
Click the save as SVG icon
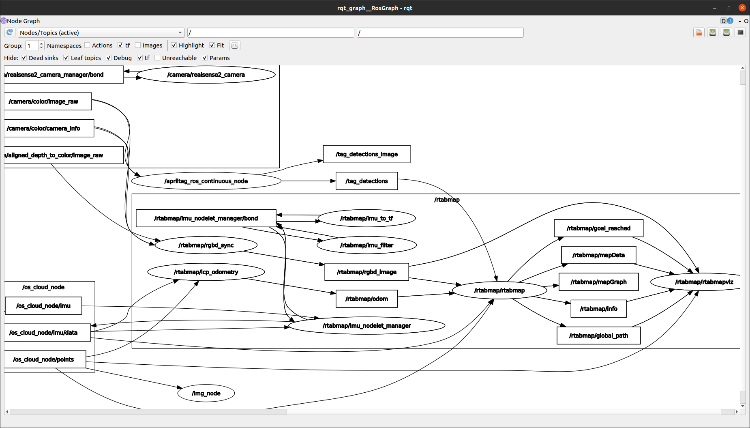point(725,32)
